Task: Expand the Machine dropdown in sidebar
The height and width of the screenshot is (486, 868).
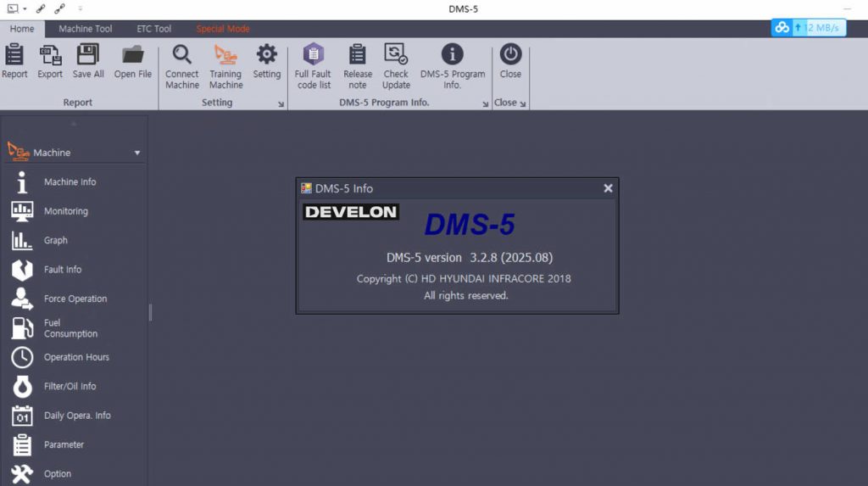Action: 137,154
